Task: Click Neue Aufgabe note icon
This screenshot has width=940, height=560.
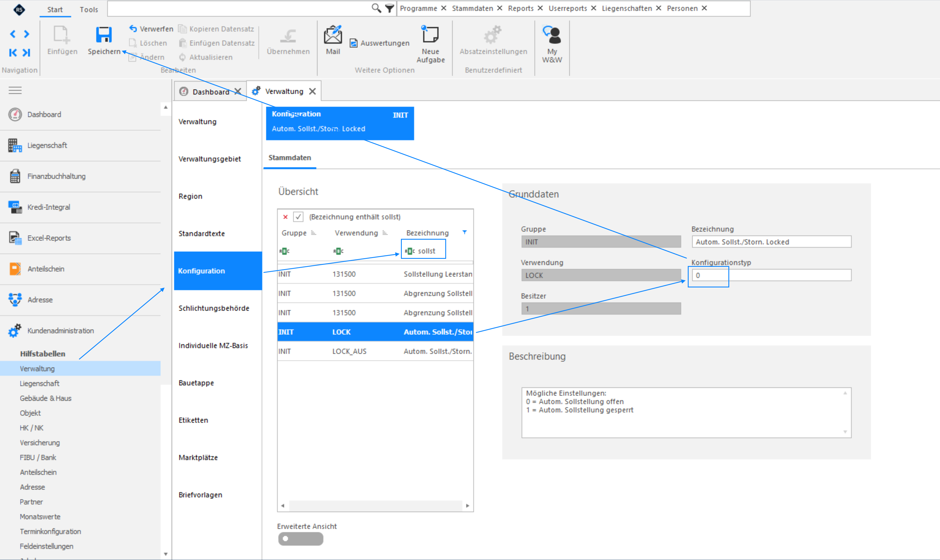Action: coord(430,34)
